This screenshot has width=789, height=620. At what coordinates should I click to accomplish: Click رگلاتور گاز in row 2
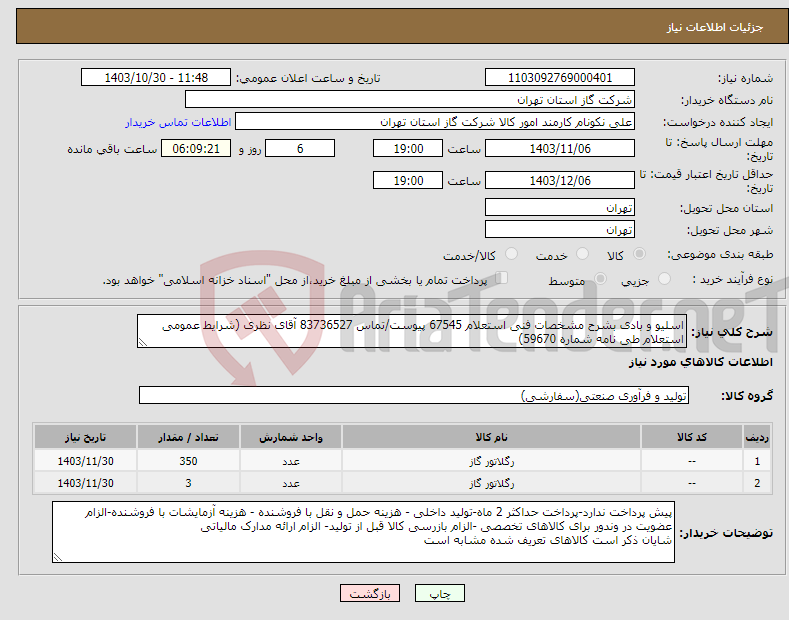[x=491, y=483]
